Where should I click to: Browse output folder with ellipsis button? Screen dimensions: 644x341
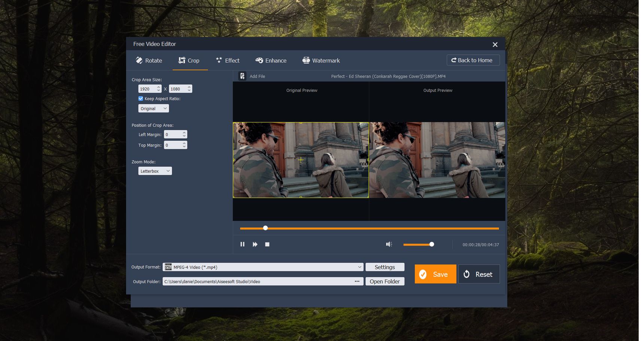click(357, 281)
